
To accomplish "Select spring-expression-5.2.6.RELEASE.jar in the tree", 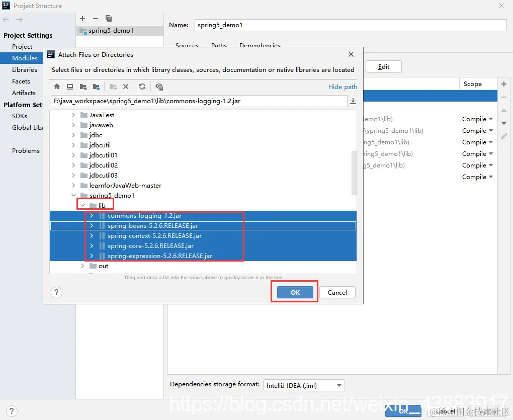I will tap(203, 256).
